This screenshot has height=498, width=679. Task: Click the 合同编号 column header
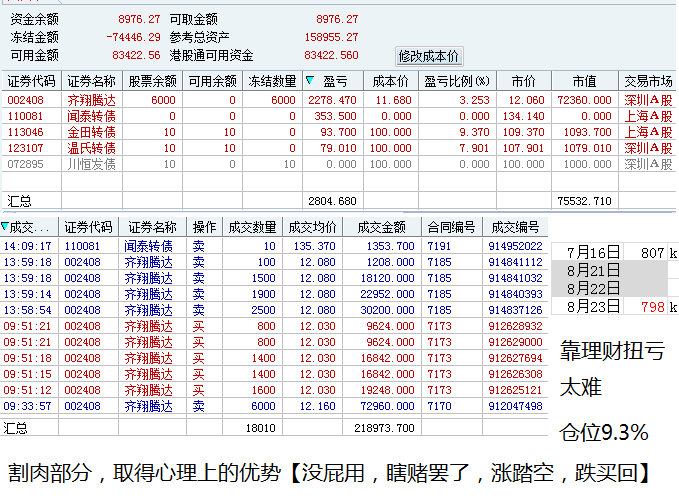coord(452,227)
